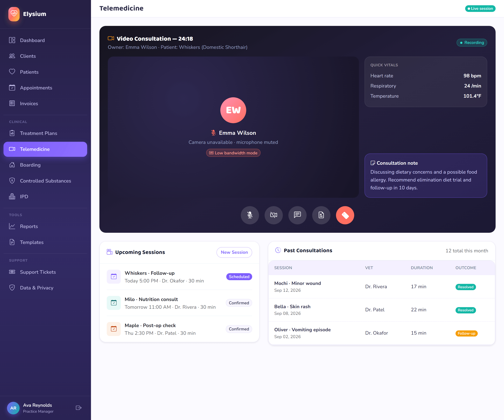Click the New Session button
This screenshot has width=504, height=420.
[234, 252]
